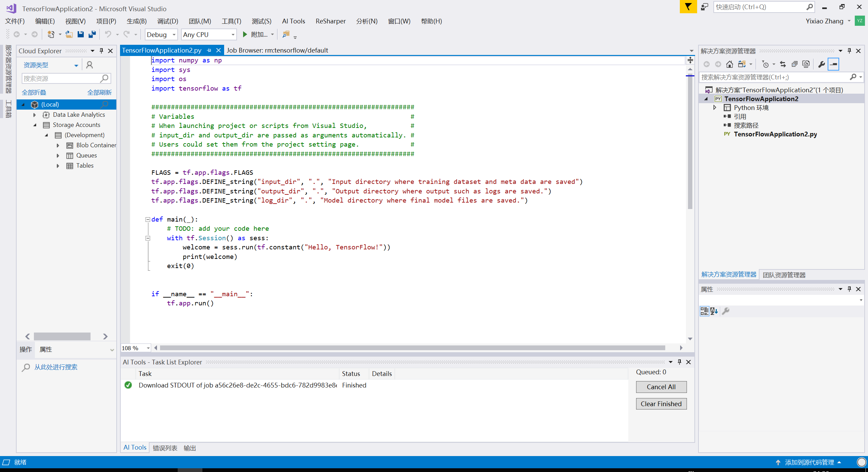The image size is (868, 472).
Task: Click Sync with Active Document icon
Action: [783, 64]
